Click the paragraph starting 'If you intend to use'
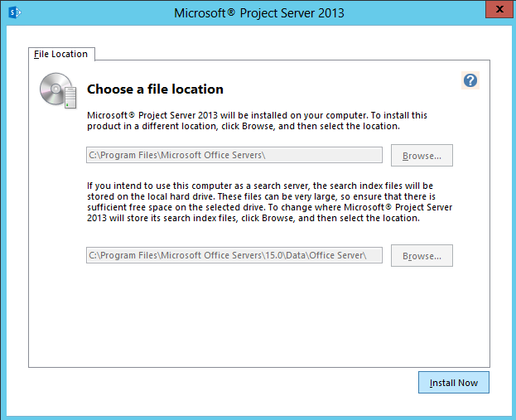Image resolution: width=516 pixels, height=420 pixels. (269, 202)
